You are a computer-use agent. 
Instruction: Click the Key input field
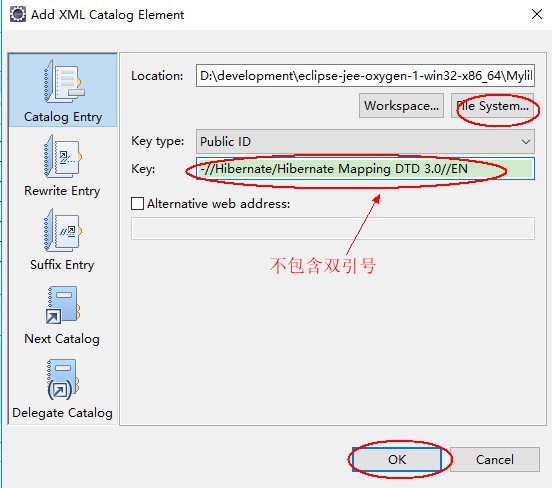pos(365,169)
